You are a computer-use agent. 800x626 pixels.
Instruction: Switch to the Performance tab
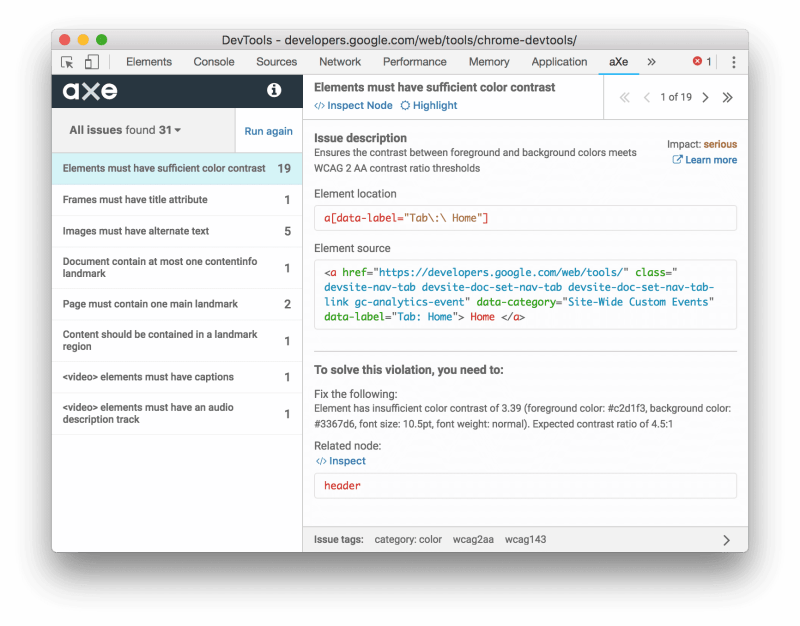[x=415, y=62]
